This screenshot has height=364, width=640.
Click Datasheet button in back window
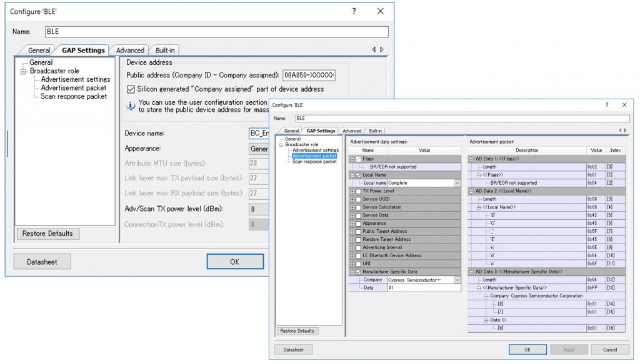42,262
